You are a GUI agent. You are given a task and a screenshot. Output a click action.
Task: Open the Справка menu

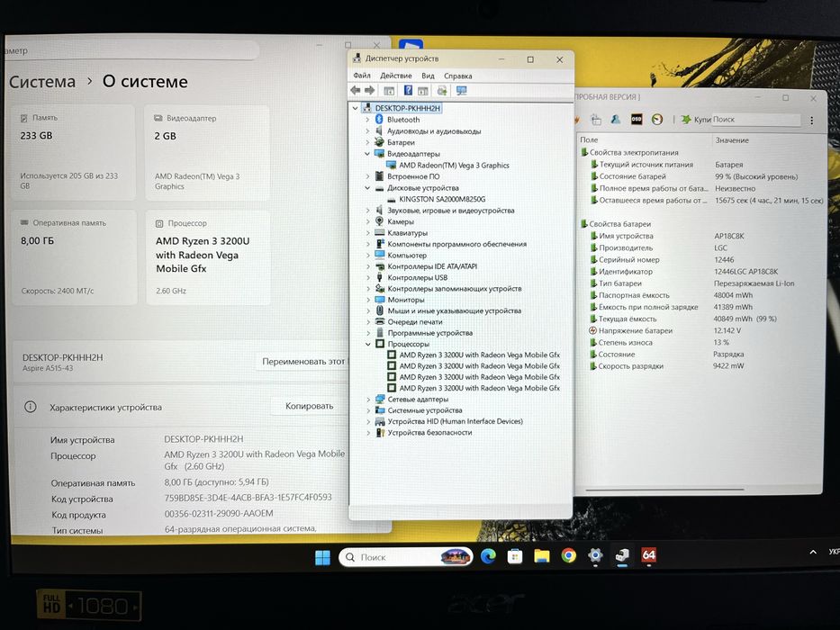pyautogui.click(x=458, y=76)
